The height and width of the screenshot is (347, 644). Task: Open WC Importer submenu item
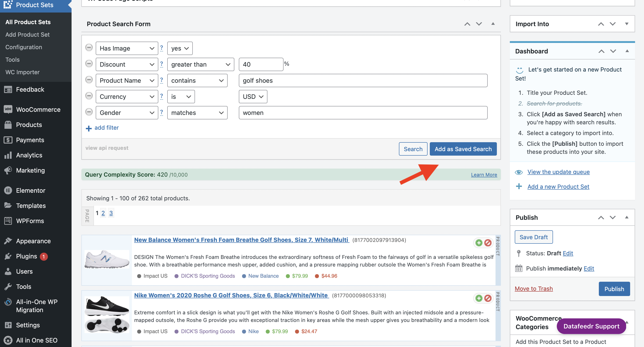pyautogui.click(x=23, y=72)
